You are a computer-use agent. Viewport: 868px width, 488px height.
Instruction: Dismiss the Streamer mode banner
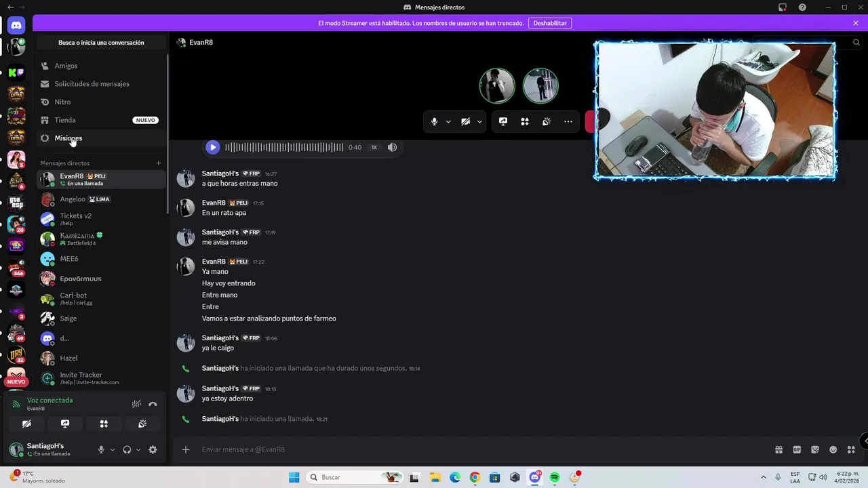pyautogui.click(x=856, y=23)
